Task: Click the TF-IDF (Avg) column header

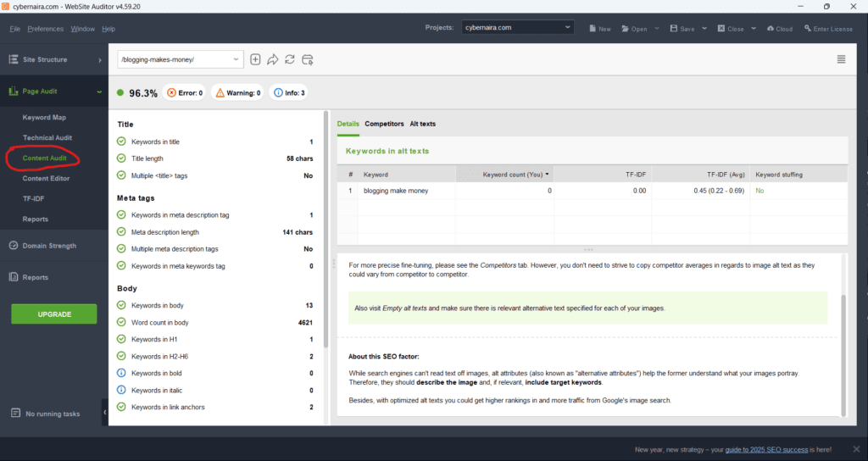Action: (x=701, y=175)
